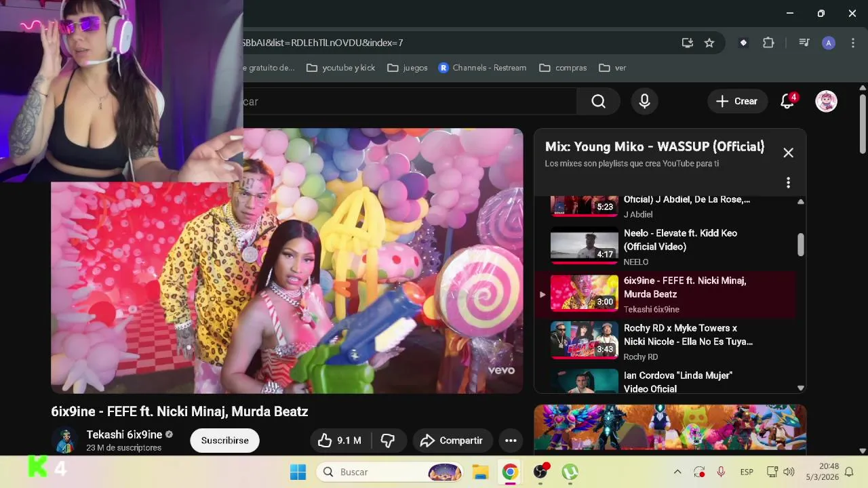The width and height of the screenshot is (868, 488).
Task: Click the Chrome address bar URL
Action: [323, 43]
